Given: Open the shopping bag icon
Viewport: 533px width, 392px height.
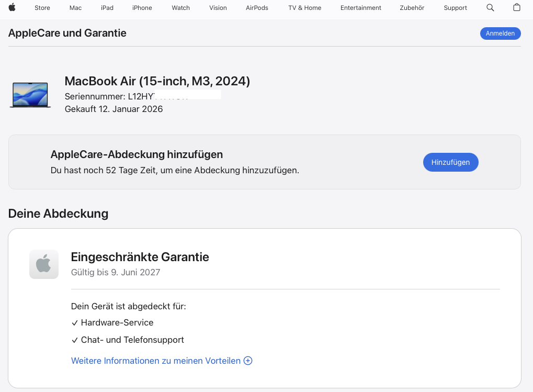Looking at the screenshot, I should (516, 7).
